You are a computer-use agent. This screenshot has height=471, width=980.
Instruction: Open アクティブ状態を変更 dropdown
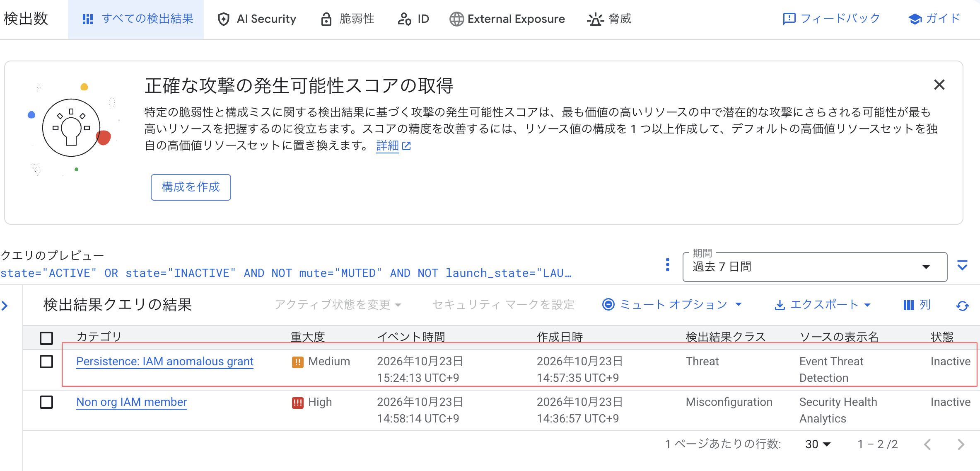pyautogui.click(x=338, y=305)
